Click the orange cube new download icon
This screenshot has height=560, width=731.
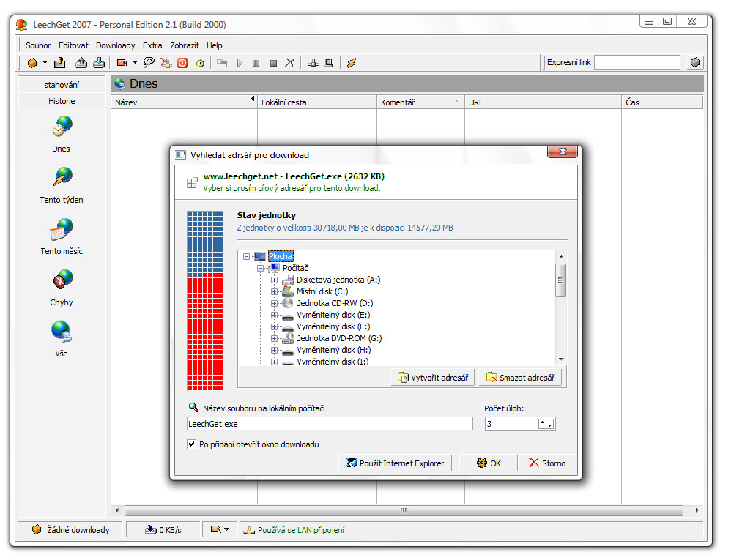[32, 63]
